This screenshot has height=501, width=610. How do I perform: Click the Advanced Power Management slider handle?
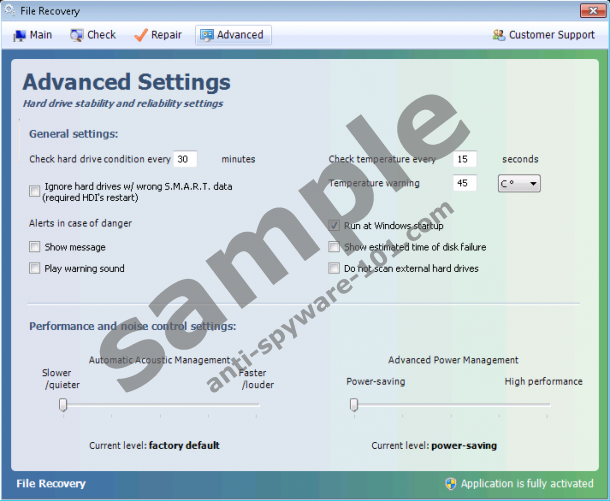pos(353,404)
